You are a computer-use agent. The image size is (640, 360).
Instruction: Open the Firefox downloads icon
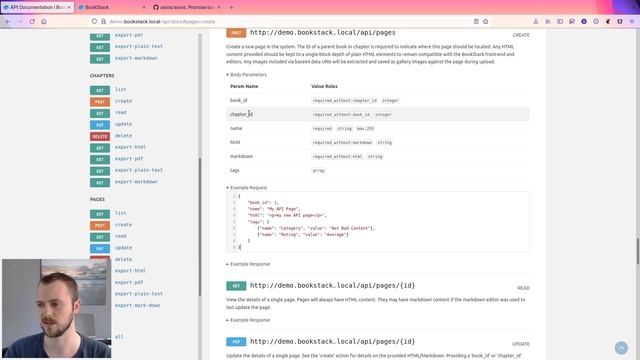click(536, 21)
